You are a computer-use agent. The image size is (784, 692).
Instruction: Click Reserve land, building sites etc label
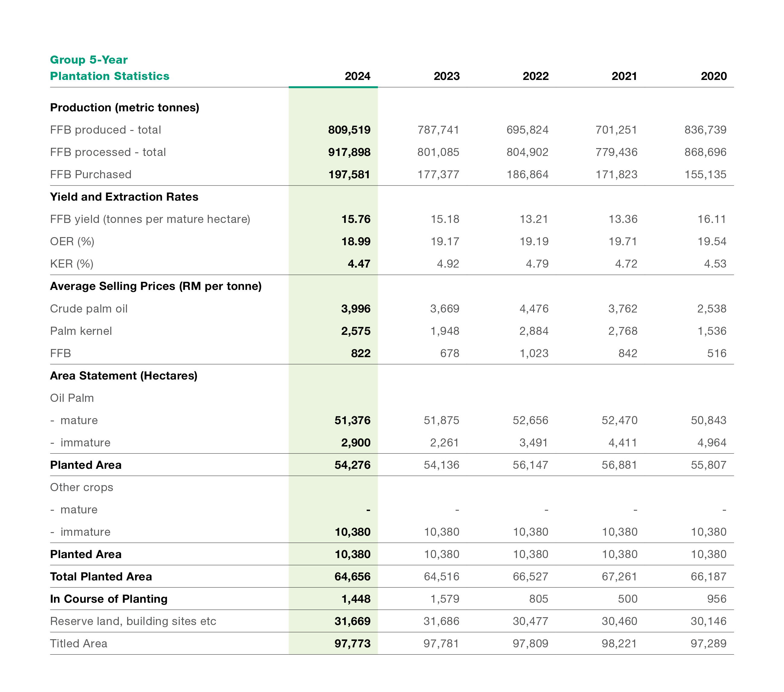tap(133, 621)
